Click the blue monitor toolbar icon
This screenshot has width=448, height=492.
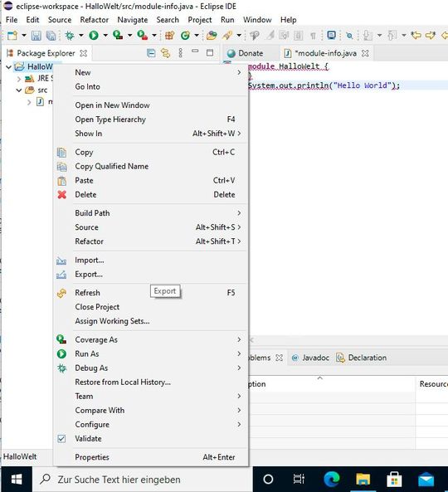[x=331, y=35]
